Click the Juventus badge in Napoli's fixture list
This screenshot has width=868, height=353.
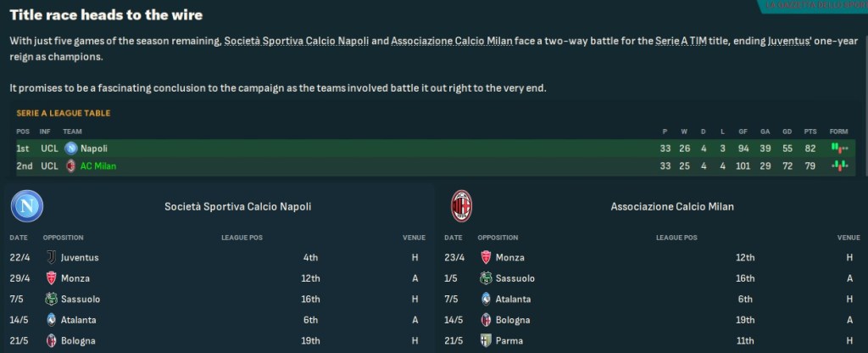click(51, 257)
